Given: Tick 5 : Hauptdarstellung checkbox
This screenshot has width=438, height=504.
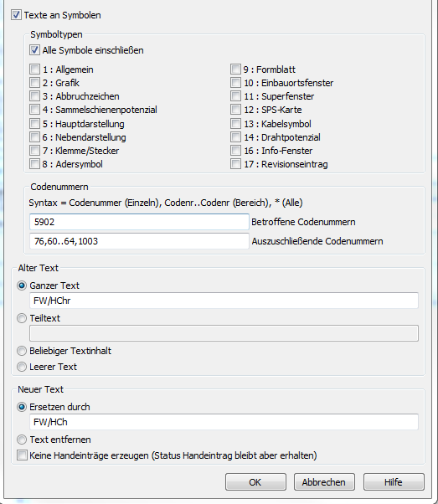Looking at the screenshot, I should pyautogui.click(x=34, y=124).
